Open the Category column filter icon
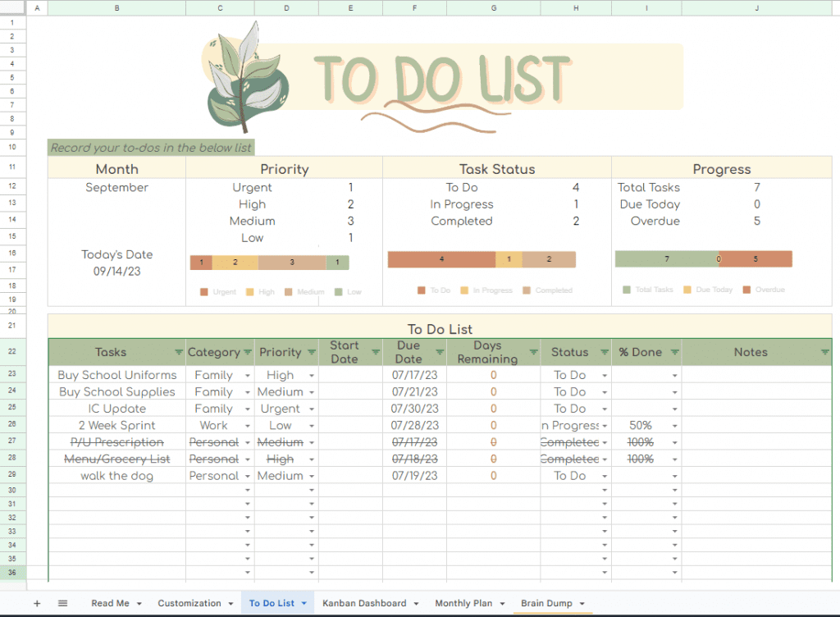This screenshot has width=840, height=617. [247, 353]
